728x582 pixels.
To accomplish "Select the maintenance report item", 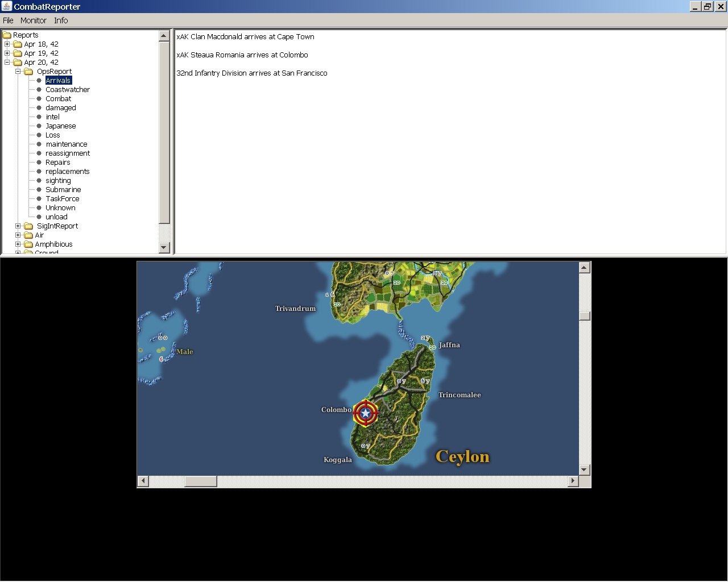I will pos(67,144).
